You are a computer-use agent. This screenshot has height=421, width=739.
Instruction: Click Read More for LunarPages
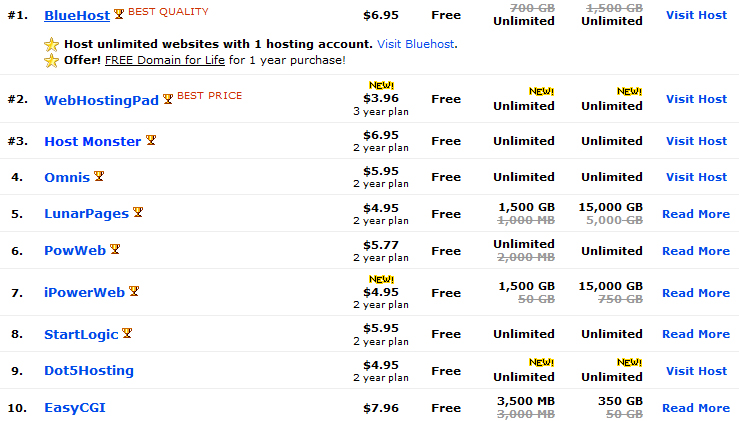tap(696, 214)
